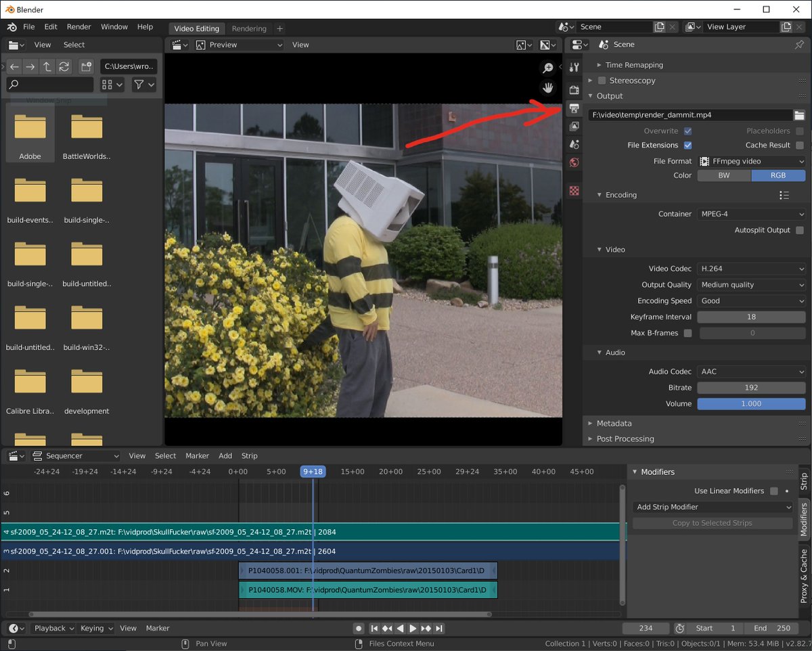The width and height of the screenshot is (812, 651).
Task: Go to parent directory in file browser
Action: click(47, 66)
